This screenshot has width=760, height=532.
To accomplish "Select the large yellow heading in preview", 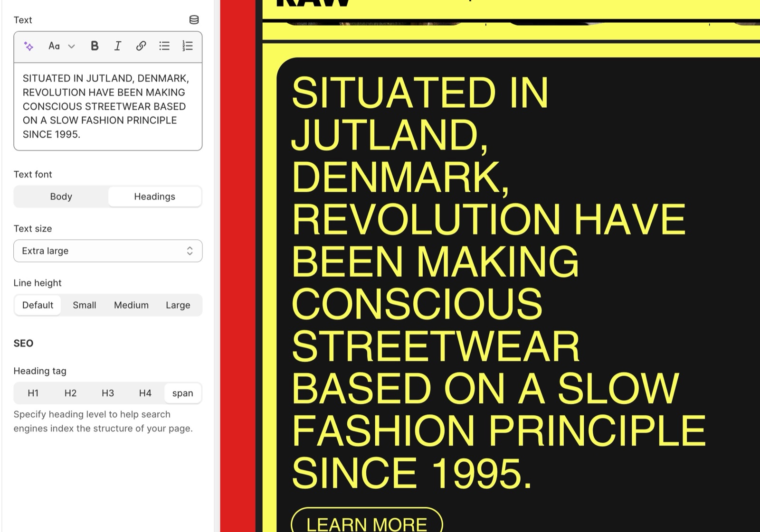I will [x=499, y=283].
